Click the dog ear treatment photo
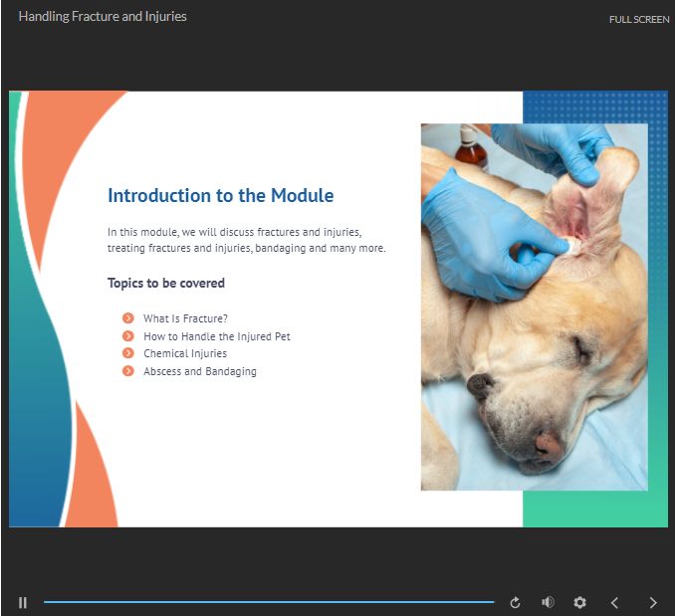675x616 pixels. (x=534, y=307)
